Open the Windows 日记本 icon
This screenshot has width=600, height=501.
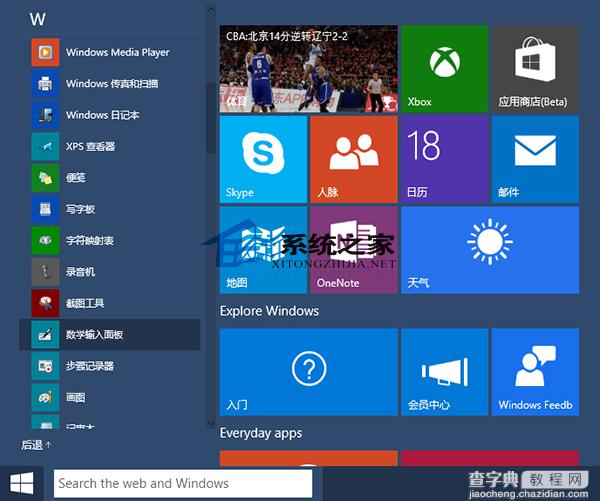tap(45, 115)
